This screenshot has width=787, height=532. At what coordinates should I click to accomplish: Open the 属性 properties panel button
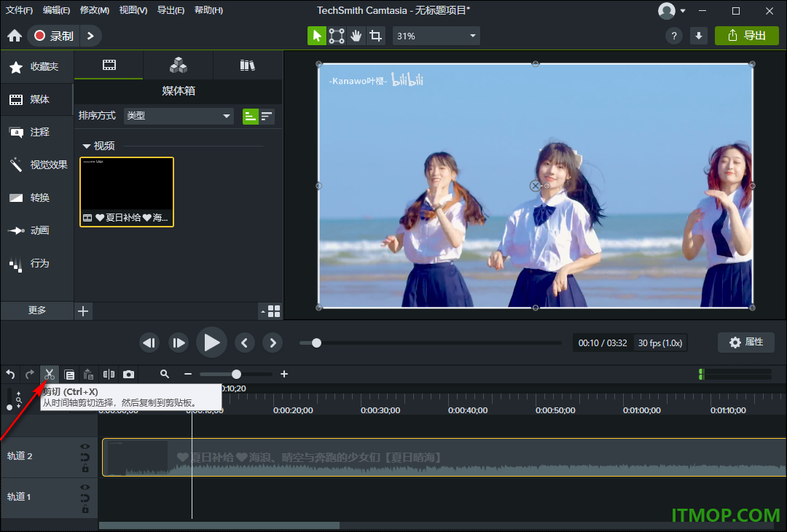[746, 343]
